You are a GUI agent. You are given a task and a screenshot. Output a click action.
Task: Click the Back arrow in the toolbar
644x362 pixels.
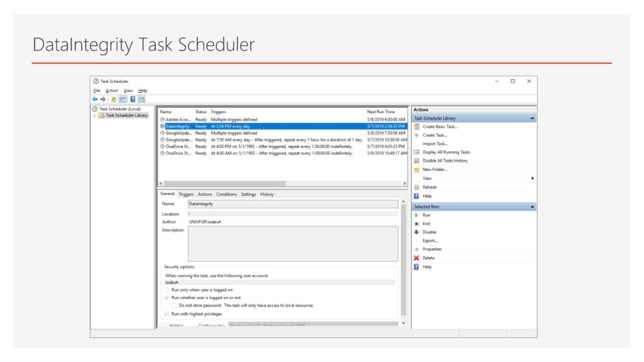point(95,99)
